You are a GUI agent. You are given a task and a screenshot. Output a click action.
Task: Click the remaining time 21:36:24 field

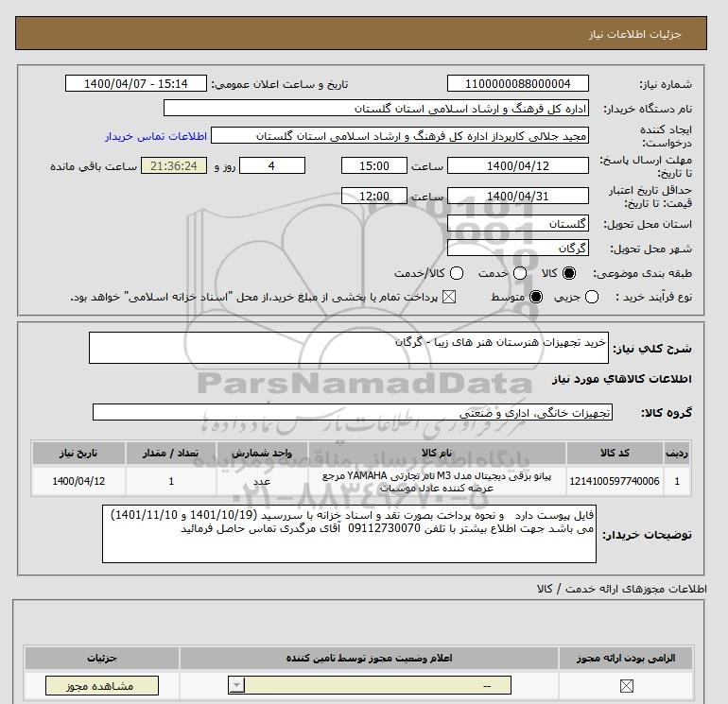point(174,165)
